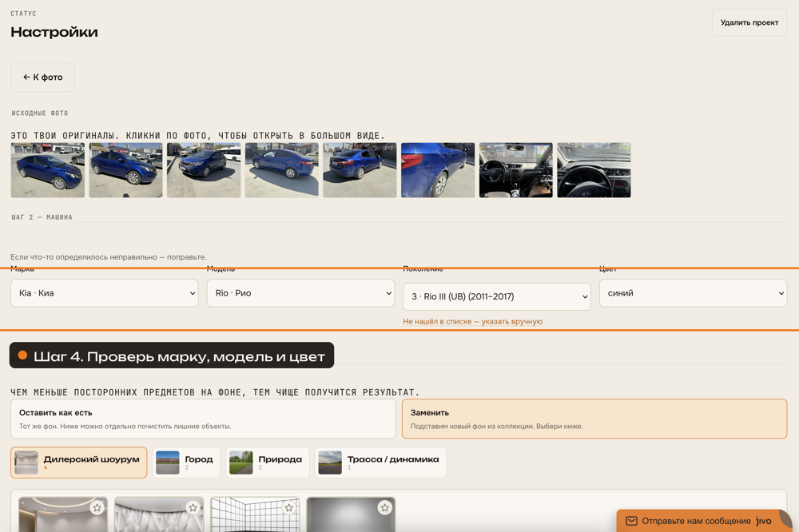
Task: Click the Настройки page heading
Action: click(54, 32)
